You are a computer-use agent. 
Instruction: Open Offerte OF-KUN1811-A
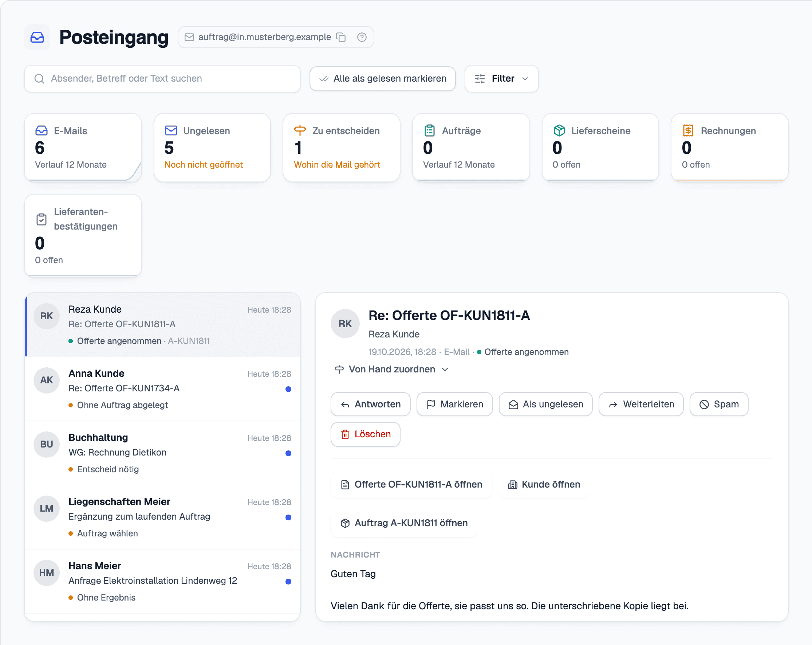pos(411,484)
